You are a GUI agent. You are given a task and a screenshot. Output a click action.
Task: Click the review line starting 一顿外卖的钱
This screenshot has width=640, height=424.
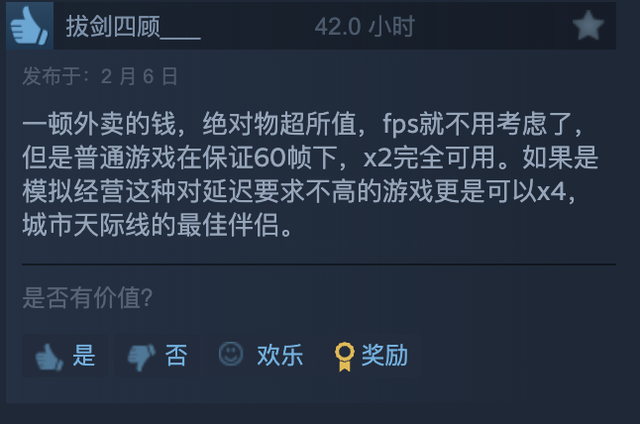302,124
